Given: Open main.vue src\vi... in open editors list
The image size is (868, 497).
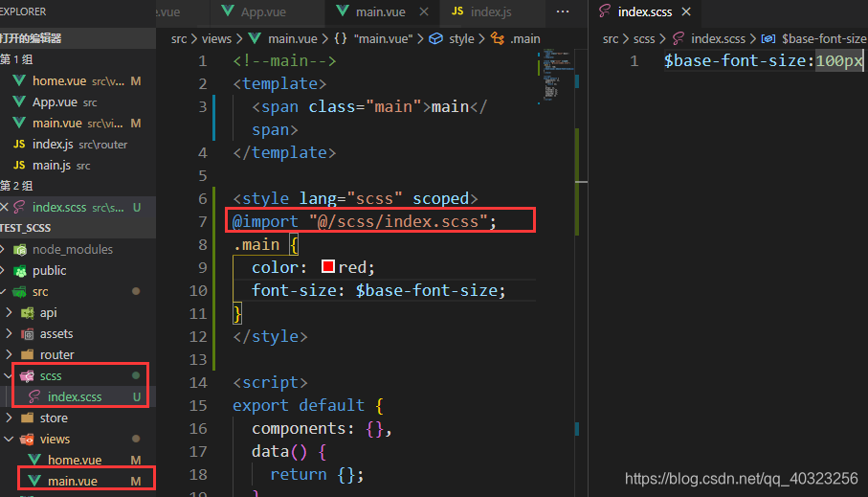Looking at the screenshot, I should click(x=78, y=123).
